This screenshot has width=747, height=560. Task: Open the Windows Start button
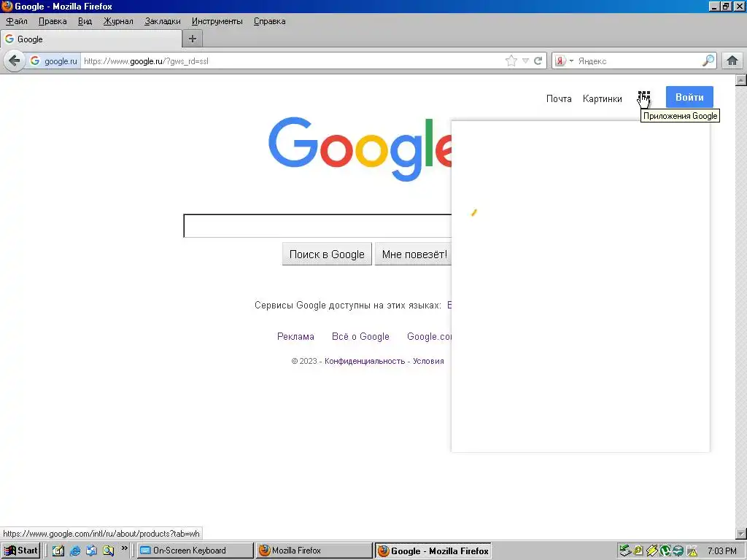20,551
